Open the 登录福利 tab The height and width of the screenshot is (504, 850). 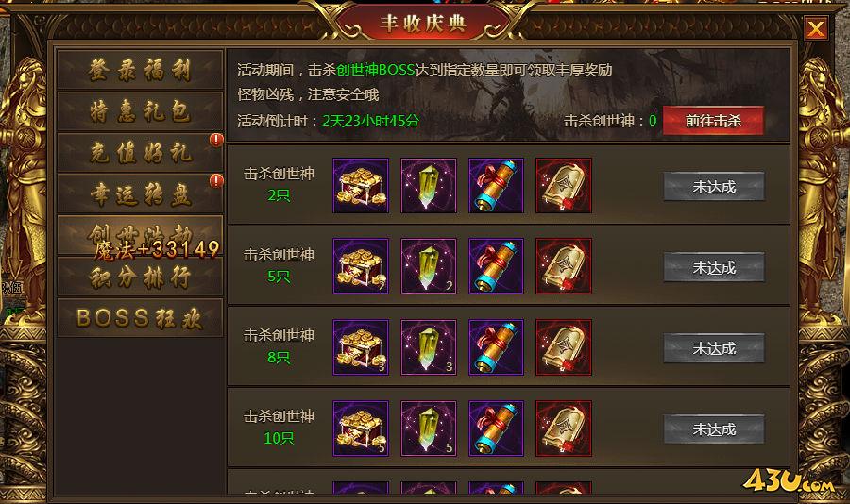[x=140, y=70]
